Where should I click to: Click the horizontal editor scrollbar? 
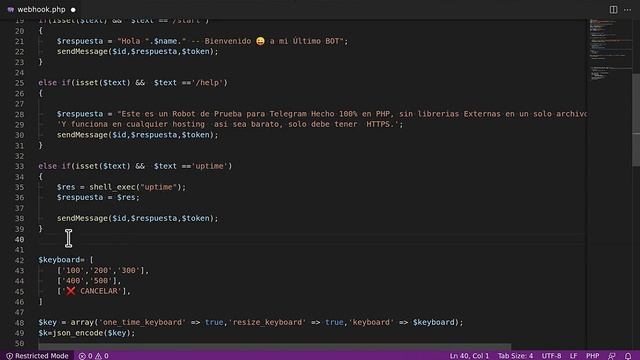(x=274, y=346)
